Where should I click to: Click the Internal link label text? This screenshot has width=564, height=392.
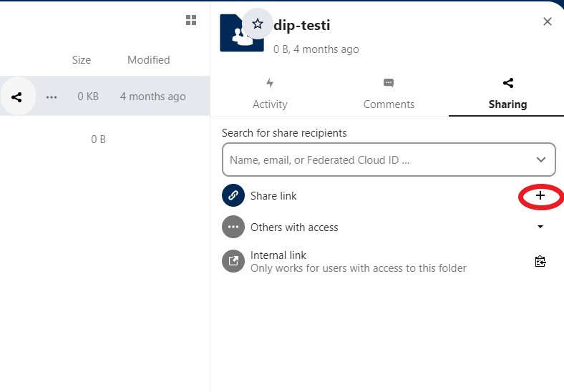278,255
